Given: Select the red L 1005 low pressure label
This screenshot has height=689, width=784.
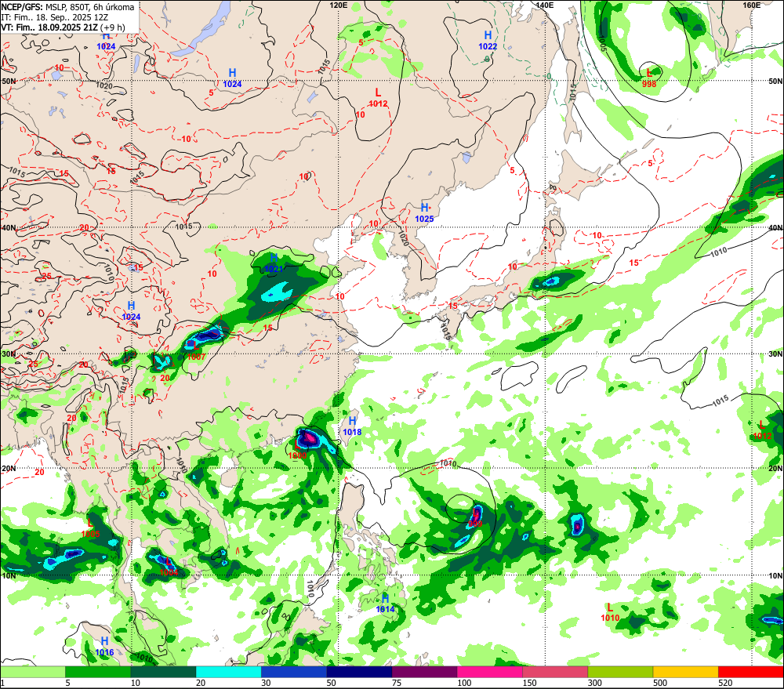Looking at the screenshot, I should [90, 528].
